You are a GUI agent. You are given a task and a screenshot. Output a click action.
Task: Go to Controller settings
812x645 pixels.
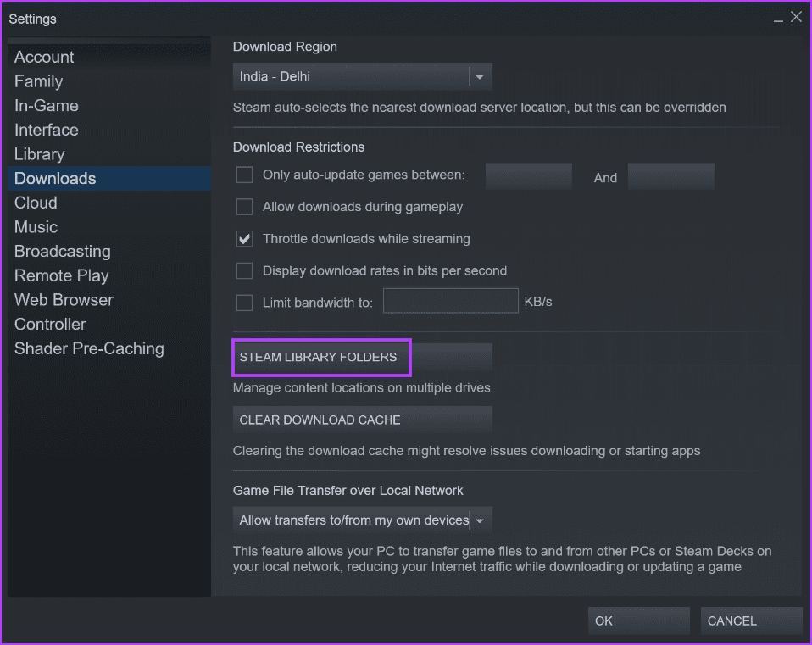(x=108, y=325)
